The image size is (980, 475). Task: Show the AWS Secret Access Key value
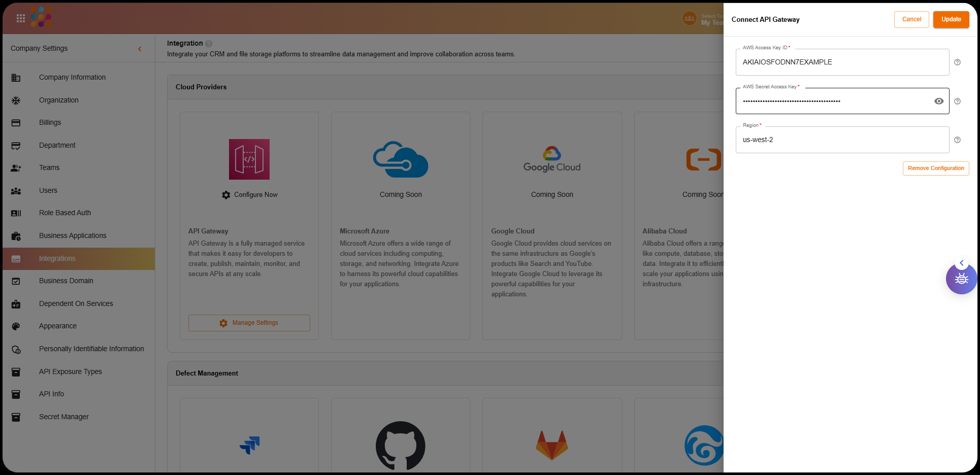pos(939,101)
